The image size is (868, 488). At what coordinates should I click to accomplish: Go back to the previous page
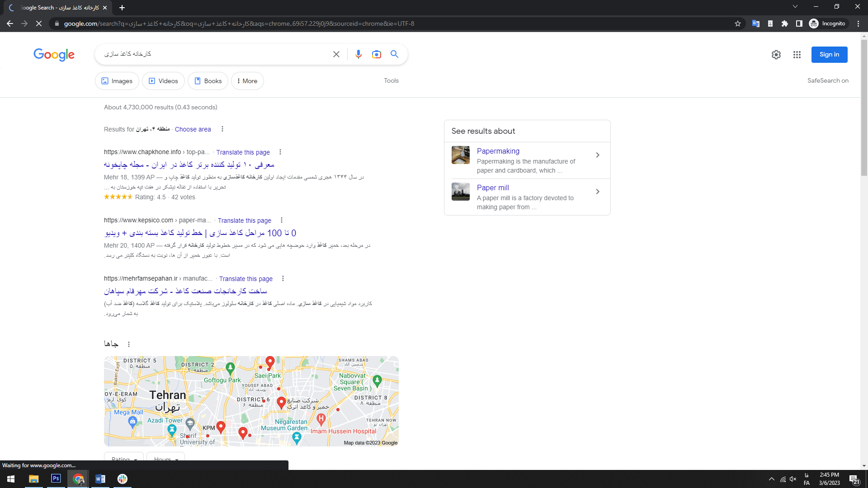10,23
